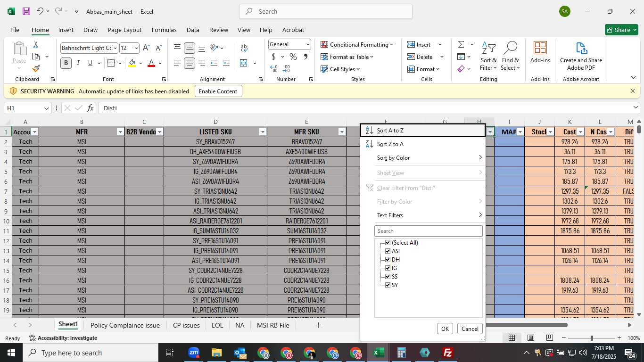This screenshot has width=644, height=362.
Task: Choose Sort A to Z
Action: (423, 131)
